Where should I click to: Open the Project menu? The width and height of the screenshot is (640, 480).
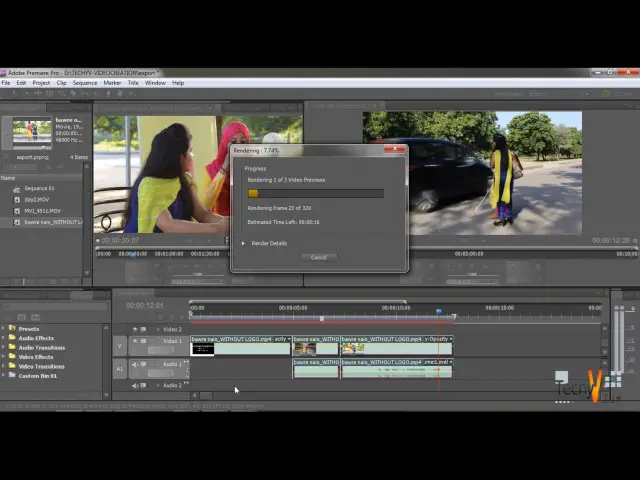point(41,83)
